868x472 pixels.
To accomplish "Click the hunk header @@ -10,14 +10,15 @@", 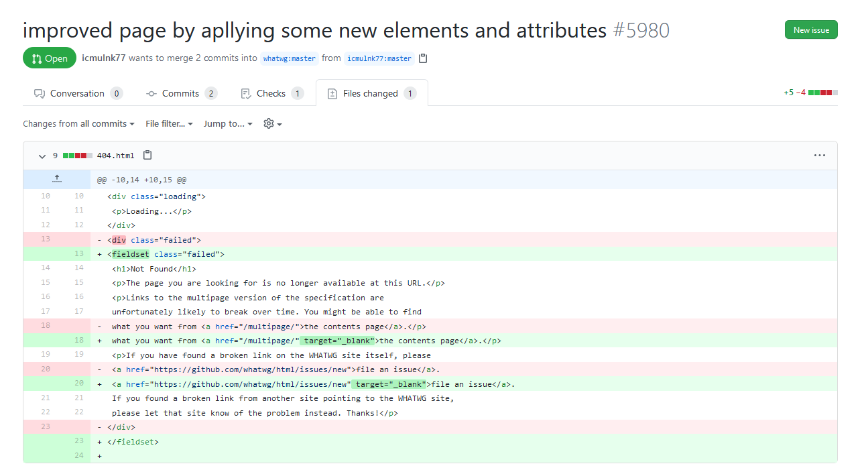I will click(141, 180).
